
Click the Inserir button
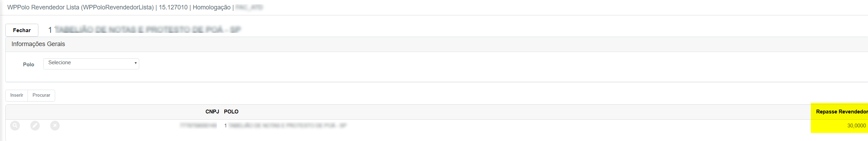[x=17, y=95]
